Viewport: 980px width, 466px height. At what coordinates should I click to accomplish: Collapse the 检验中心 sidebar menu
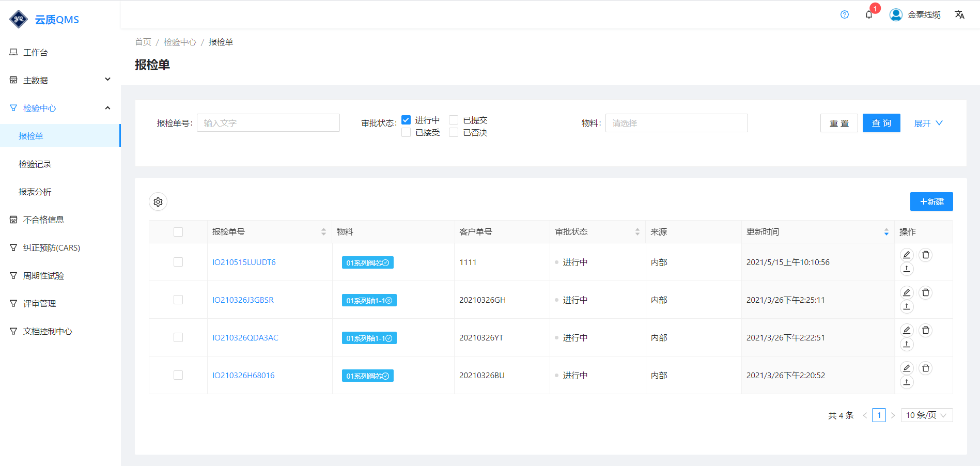[60, 108]
